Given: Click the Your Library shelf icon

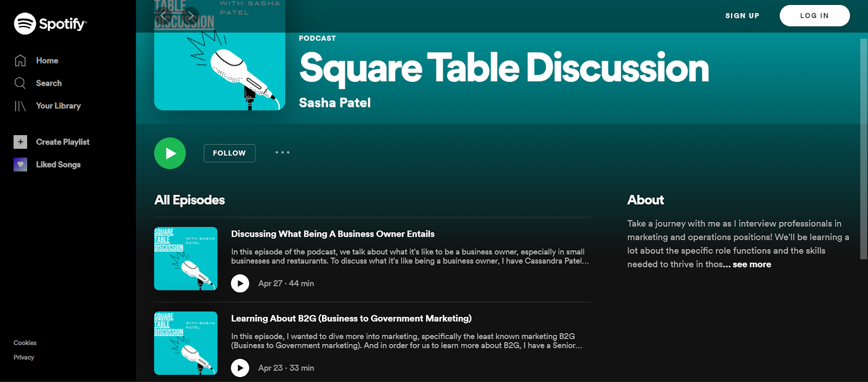Looking at the screenshot, I should tap(20, 106).
